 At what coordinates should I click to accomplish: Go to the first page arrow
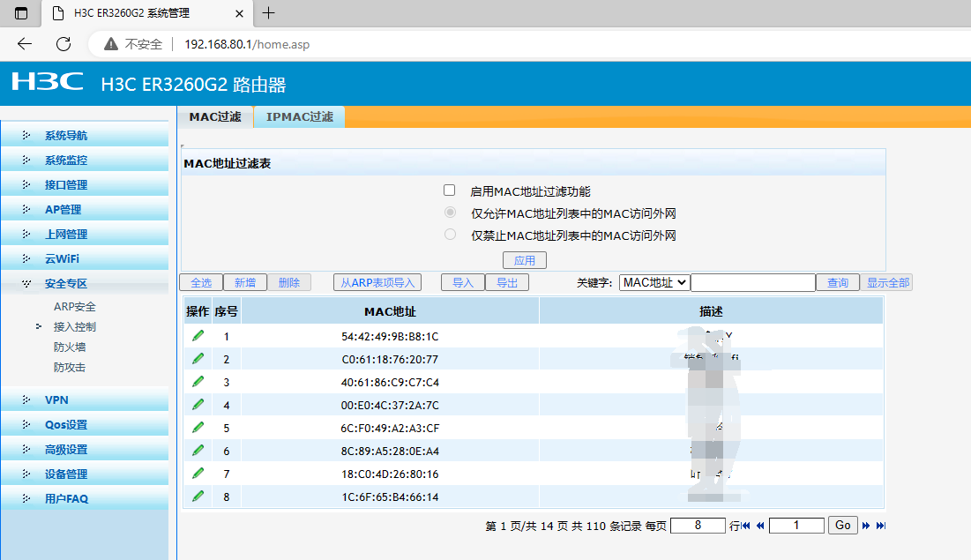click(x=745, y=526)
